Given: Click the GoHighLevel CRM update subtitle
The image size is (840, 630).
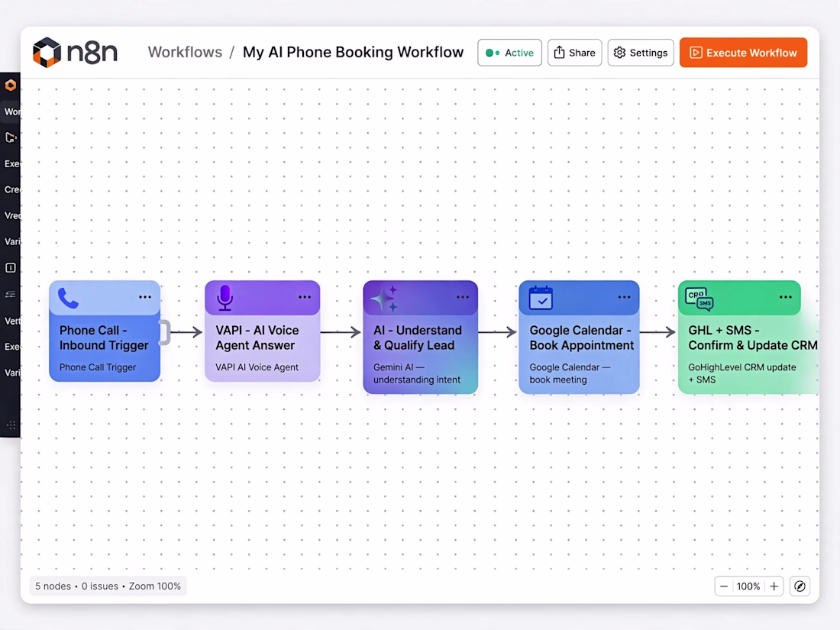Looking at the screenshot, I should click(x=742, y=373).
